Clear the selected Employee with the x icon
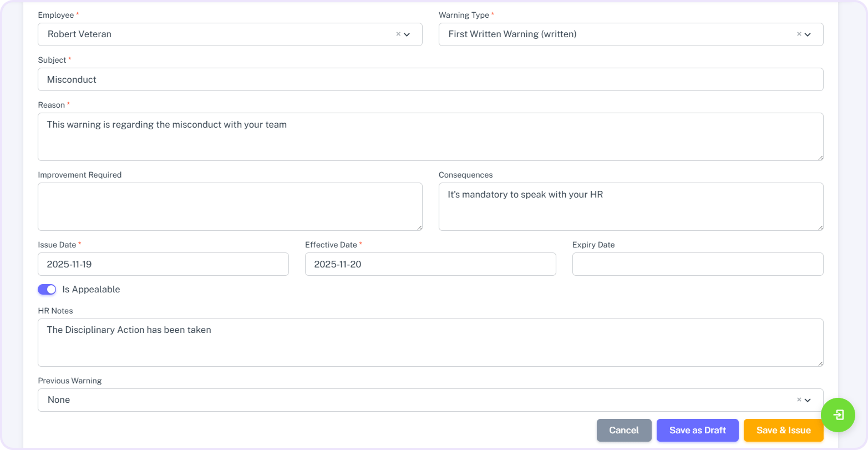The height and width of the screenshot is (450, 868). [398, 34]
